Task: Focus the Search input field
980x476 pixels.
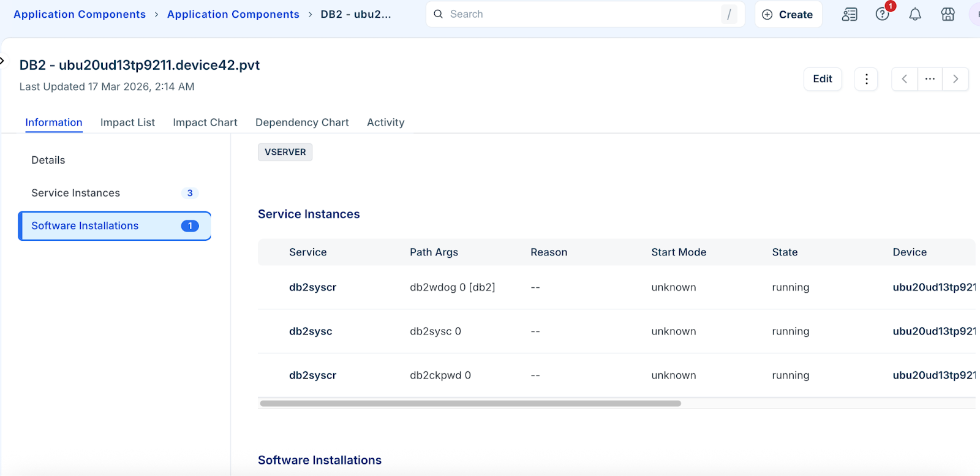Action: [585, 14]
